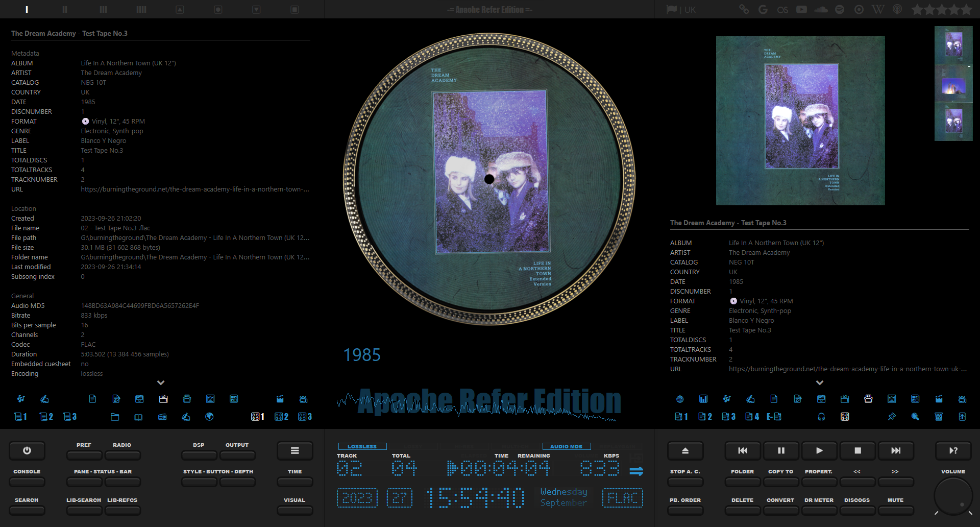Image resolution: width=980 pixels, height=527 pixels.
Task: Switch to the single-column layout tab
Action: (27, 9)
